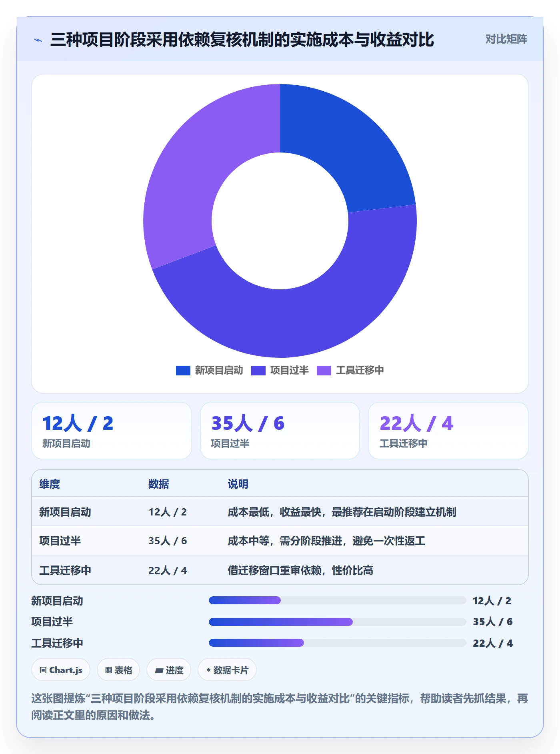Click the 维度 column header
Image resolution: width=560 pixels, height=754 pixels.
click(50, 484)
